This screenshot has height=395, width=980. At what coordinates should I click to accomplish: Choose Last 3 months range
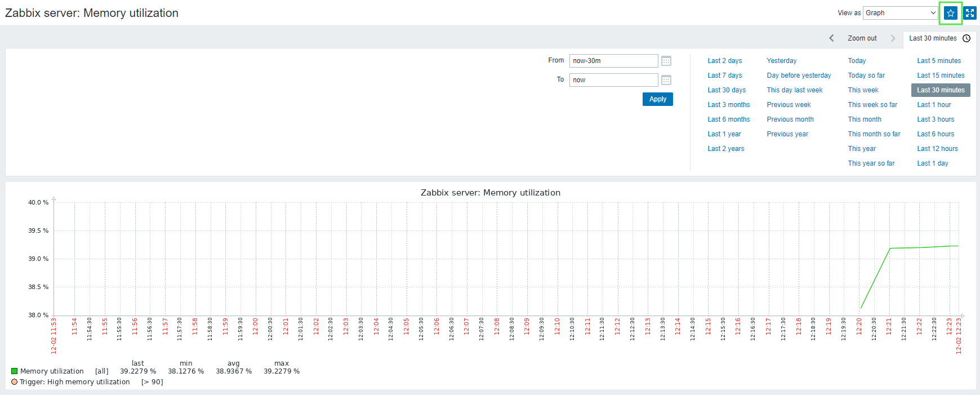click(729, 105)
